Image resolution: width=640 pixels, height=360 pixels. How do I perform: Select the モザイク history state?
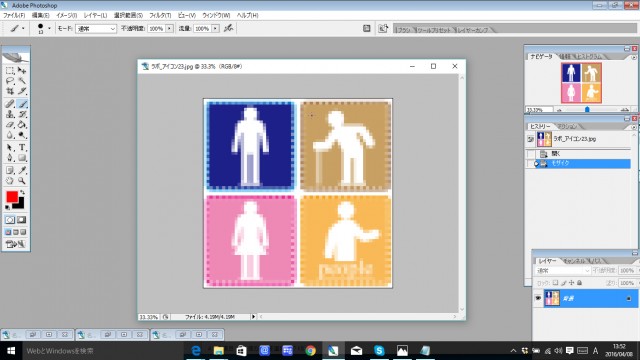[584, 163]
